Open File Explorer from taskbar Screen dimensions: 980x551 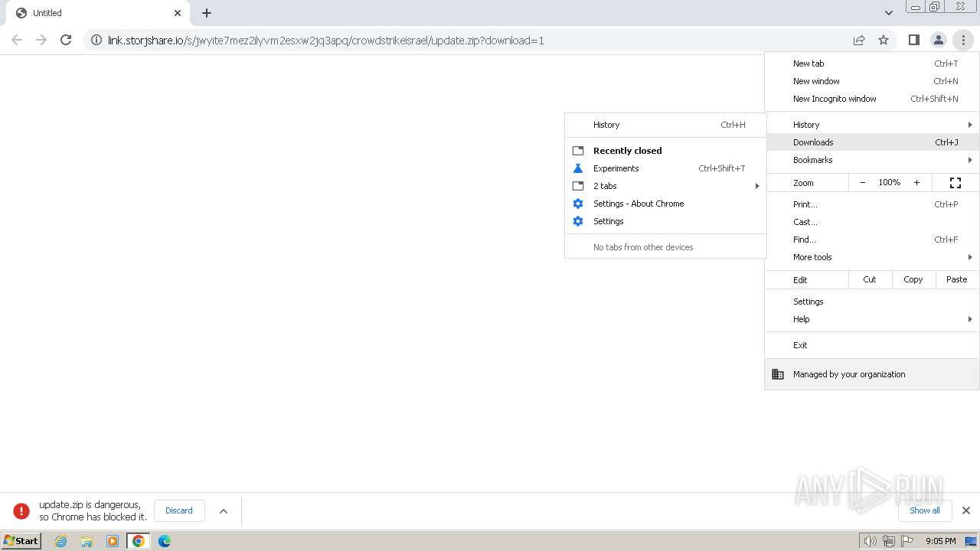pyautogui.click(x=87, y=541)
